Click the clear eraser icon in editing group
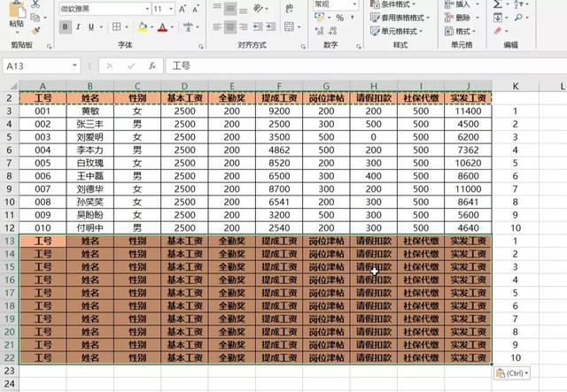 [497, 29]
